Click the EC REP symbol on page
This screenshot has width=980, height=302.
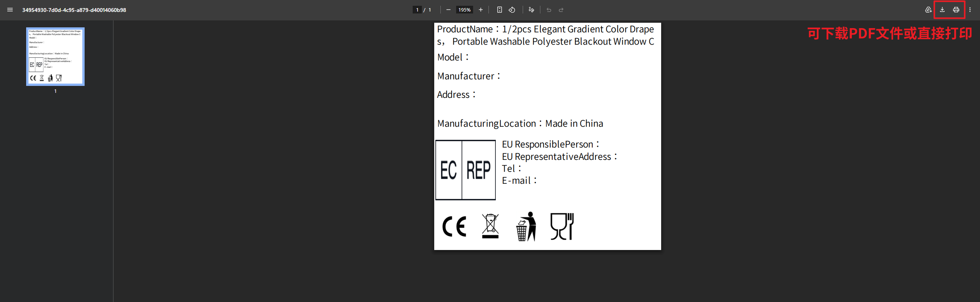(x=465, y=170)
